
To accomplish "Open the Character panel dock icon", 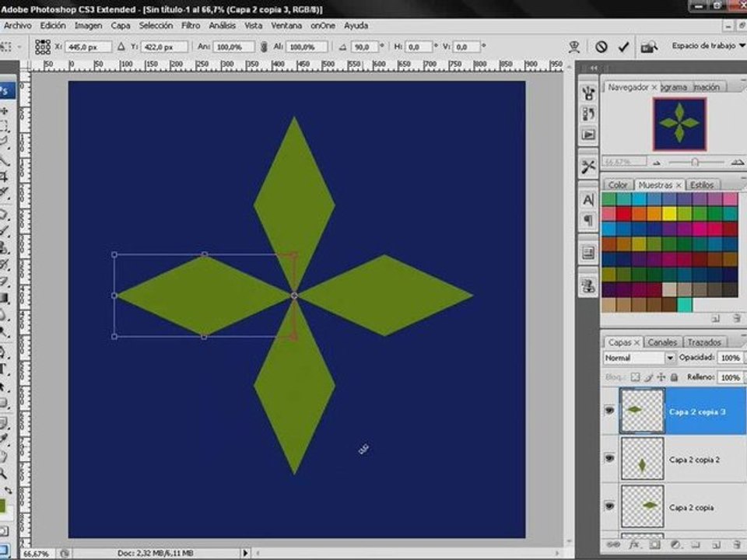I will [x=588, y=200].
